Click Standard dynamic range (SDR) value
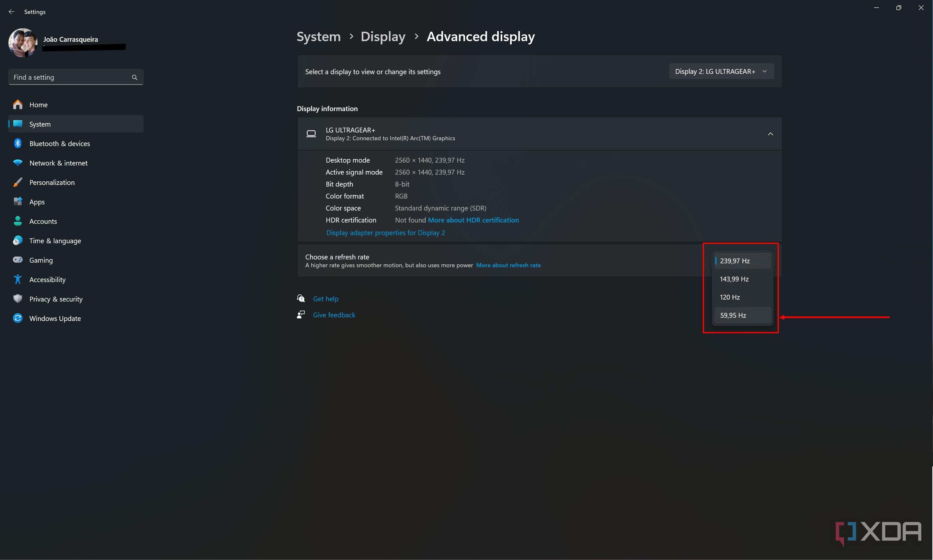The height and width of the screenshot is (560, 933). pyautogui.click(x=441, y=208)
